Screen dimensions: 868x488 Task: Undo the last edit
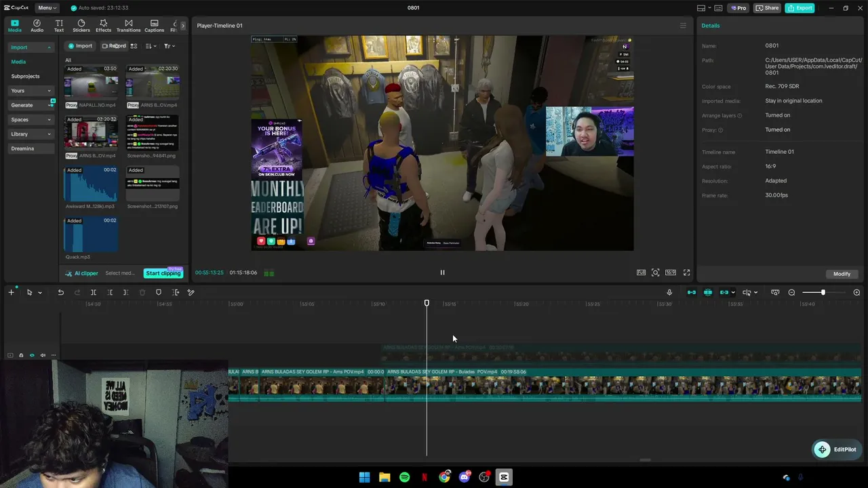pyautogui.click(x=60, y=292)
